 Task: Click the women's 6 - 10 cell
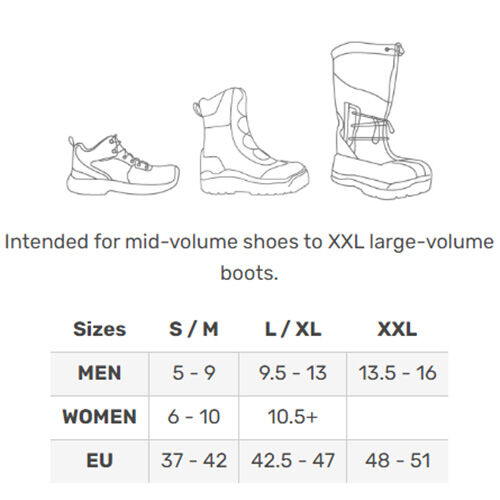pos(194,417)
